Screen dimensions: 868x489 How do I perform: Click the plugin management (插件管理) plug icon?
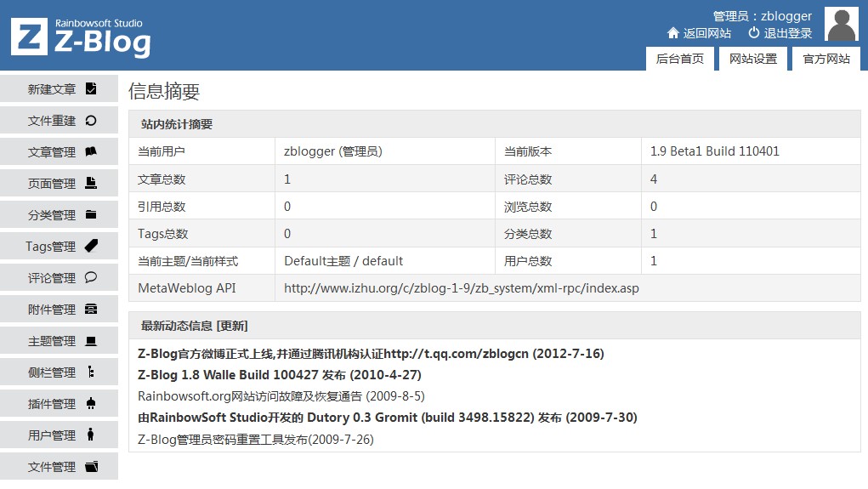[x=91, y=403]
